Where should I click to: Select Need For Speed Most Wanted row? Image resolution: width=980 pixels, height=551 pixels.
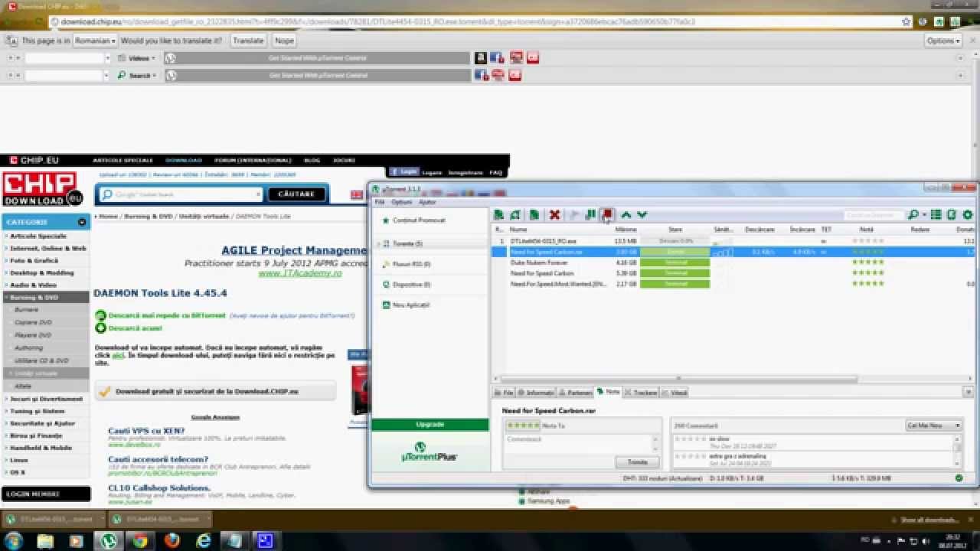click(x=733, y=284)
